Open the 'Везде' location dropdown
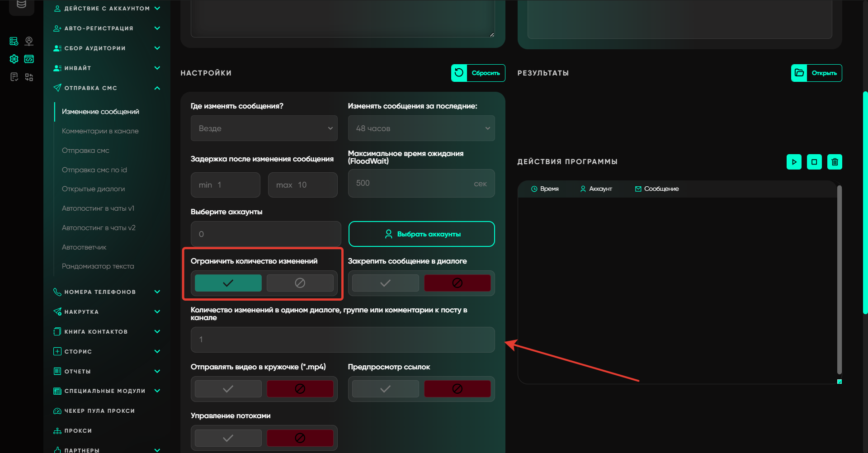 264,128
